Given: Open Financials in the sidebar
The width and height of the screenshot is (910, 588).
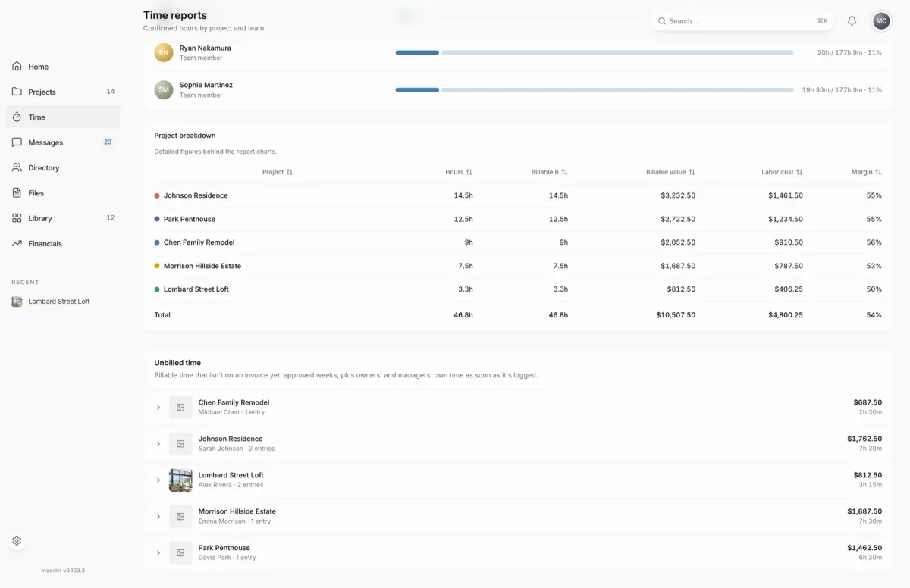Looking at the screenshot, I should pyautogui.click(x=63, y=243).
